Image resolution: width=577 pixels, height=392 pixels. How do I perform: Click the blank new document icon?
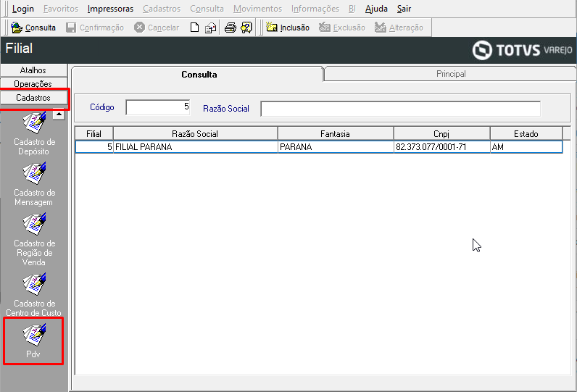tap(194, 28)
